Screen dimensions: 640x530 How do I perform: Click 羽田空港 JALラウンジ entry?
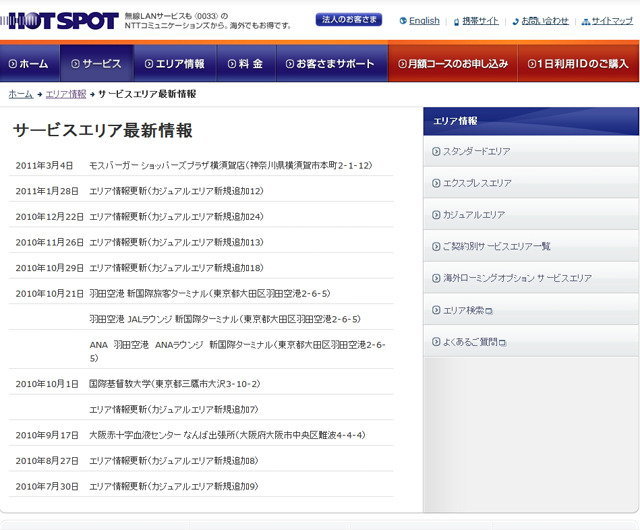pyautogui.click(x=225, y=319)
